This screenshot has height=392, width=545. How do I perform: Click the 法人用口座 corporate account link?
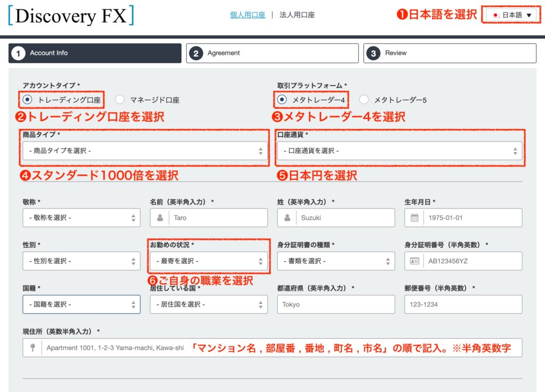(x=297, y=15)
